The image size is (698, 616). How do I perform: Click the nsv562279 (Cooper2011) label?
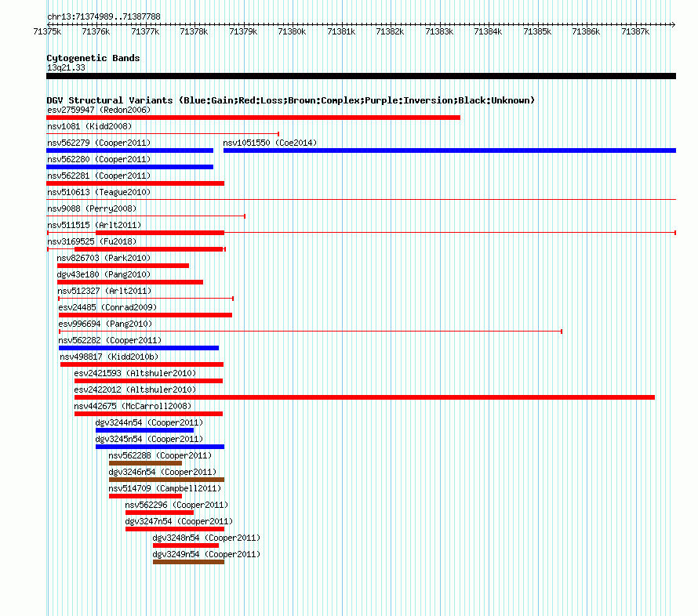coord(99,143)
